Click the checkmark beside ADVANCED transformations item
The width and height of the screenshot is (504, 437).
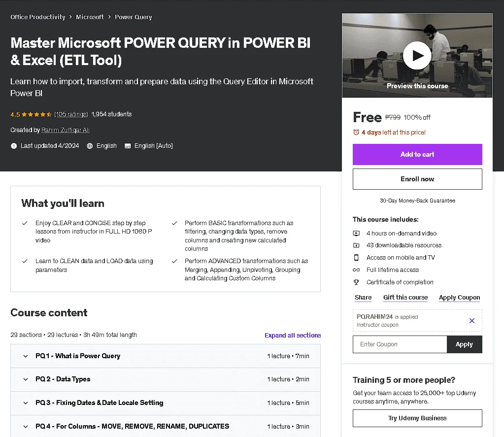tap(174, 261)
